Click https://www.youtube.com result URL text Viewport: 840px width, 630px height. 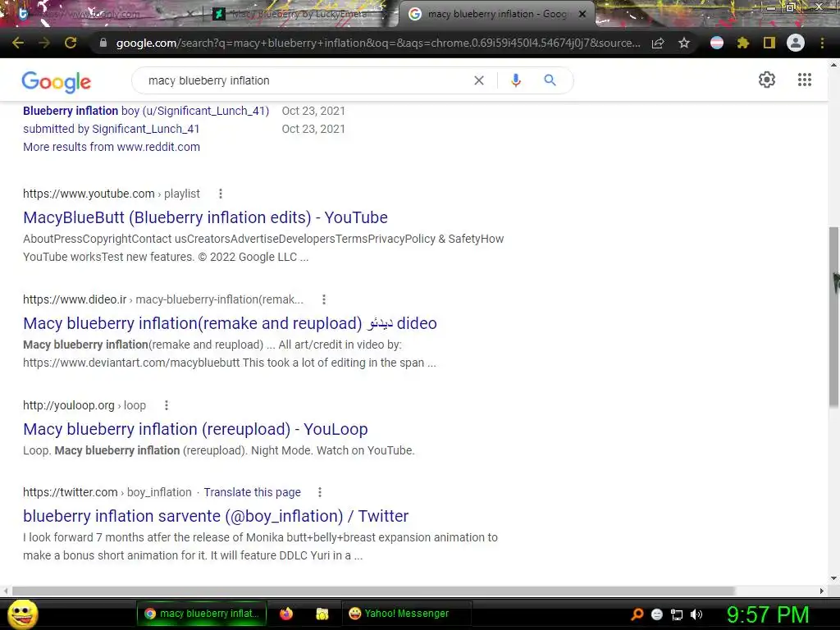pos(89,194)
